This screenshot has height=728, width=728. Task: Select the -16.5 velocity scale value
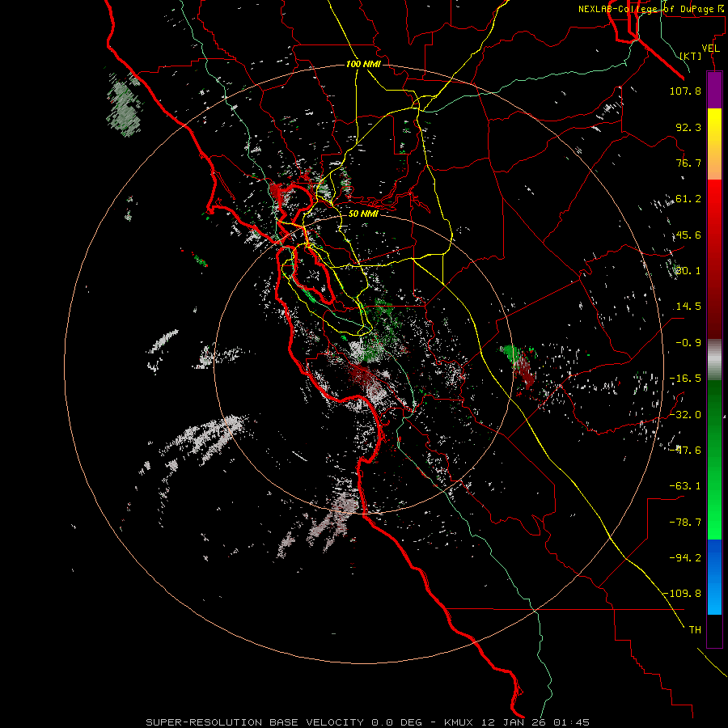pyautogui.click(x=685, y=379)
